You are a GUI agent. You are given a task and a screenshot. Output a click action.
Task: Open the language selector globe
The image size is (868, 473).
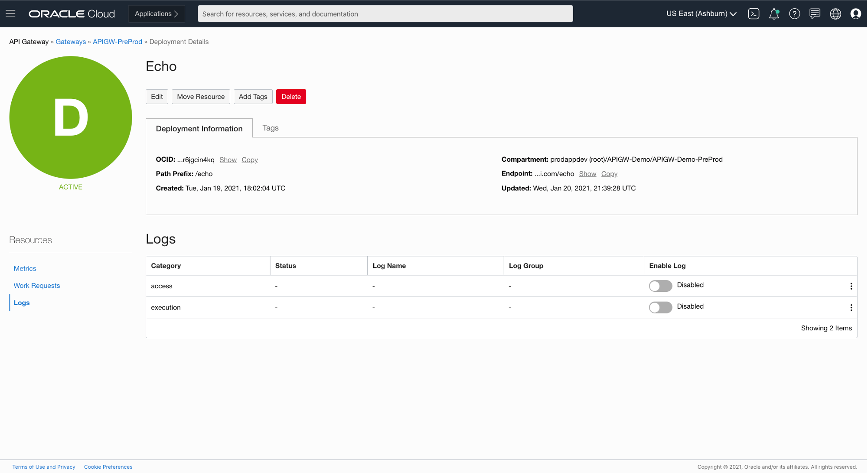click(835, 13)
